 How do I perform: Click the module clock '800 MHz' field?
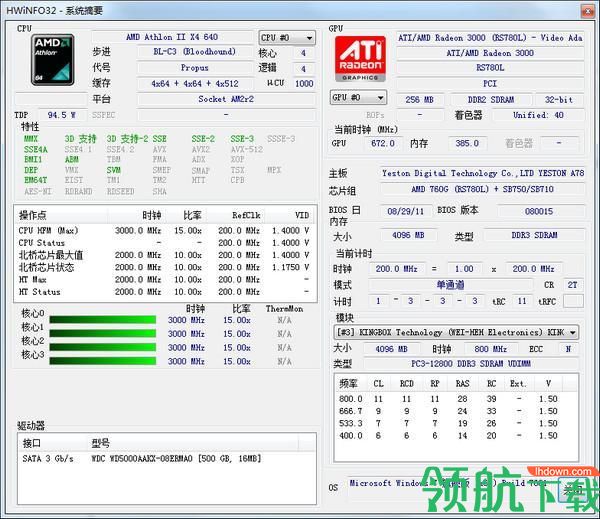pyautogui.click(x=491, y=349)
